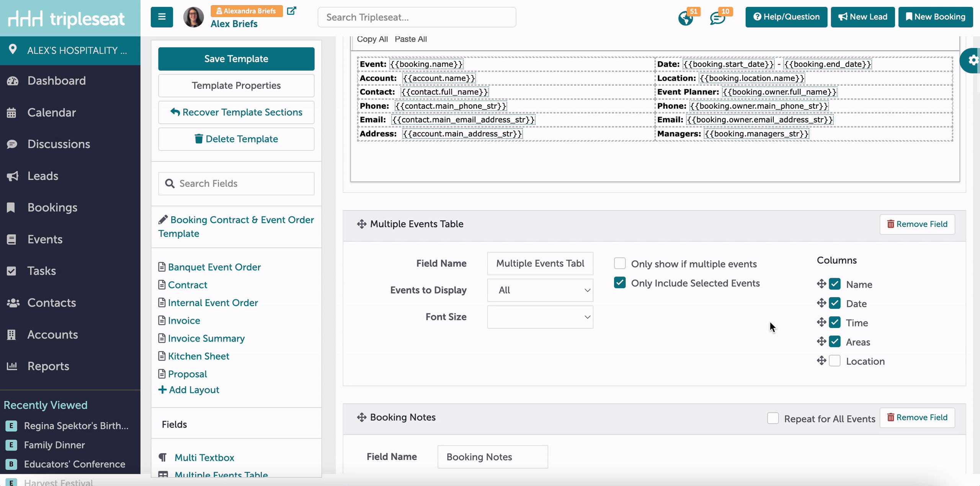Click Add Layout link
This screenshot has width=980, height=486.
(x=189, y=390)
